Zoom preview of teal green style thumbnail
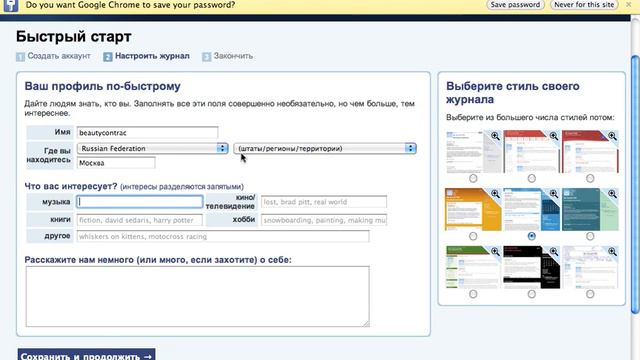Screen dimensions: 640x360 (x=612, y=194)
